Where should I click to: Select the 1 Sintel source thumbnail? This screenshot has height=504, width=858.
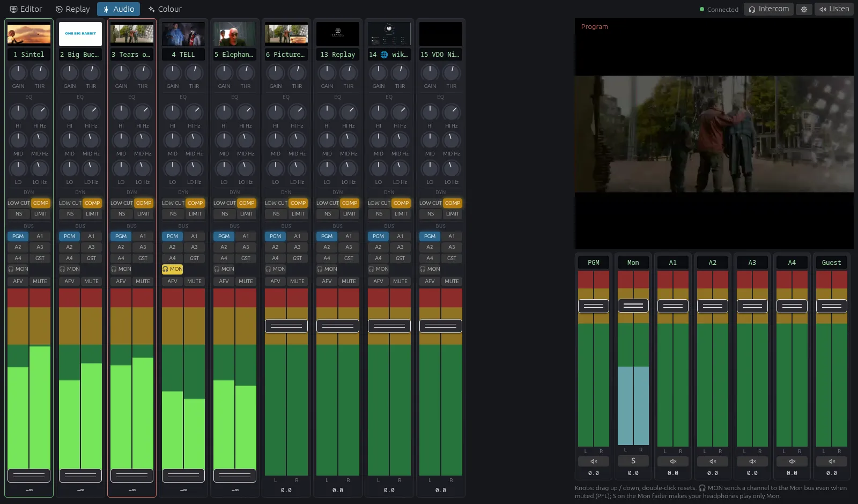tap(29, 34)
